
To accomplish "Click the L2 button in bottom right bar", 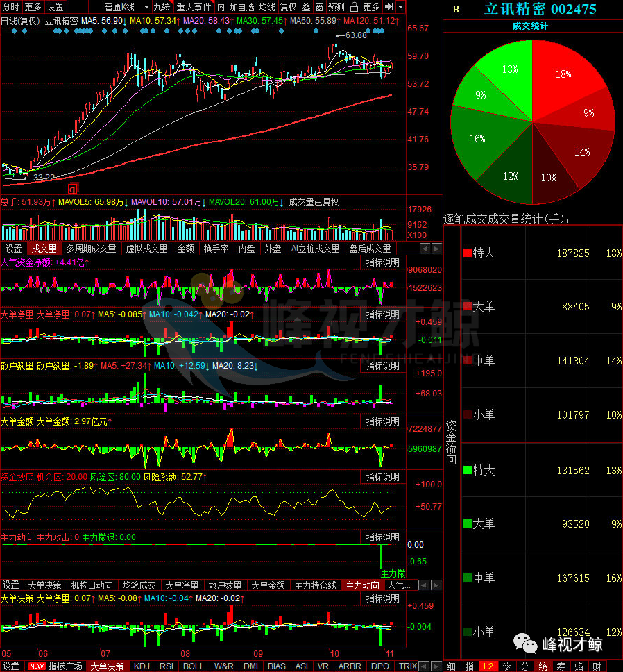I will point(488,666).
